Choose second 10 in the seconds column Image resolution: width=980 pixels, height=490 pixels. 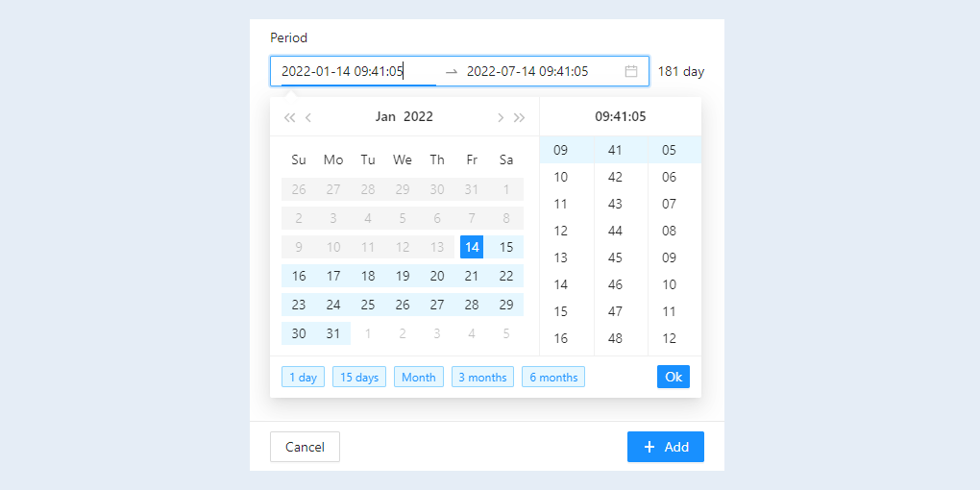click(x=670, y=284)
